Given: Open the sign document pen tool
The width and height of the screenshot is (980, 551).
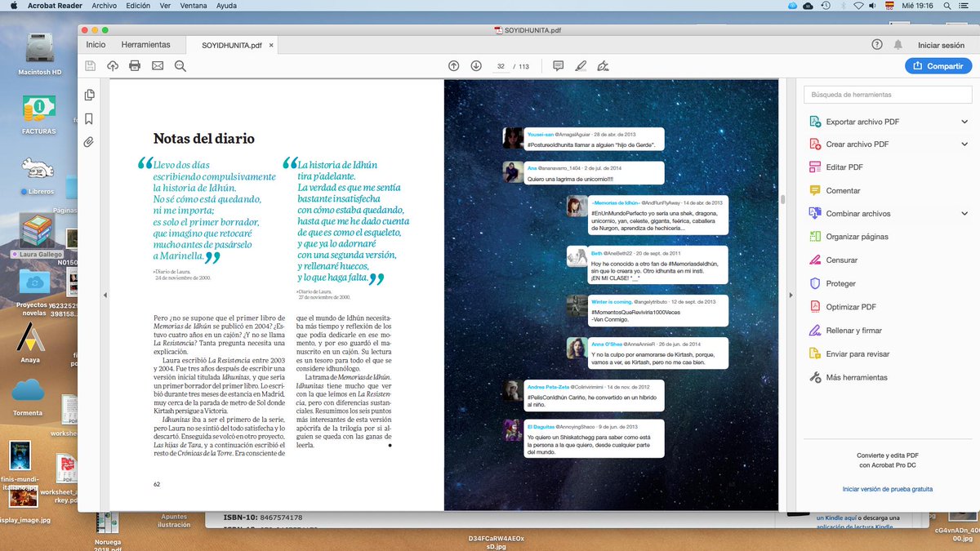Looking at the screenshot, I should [603, 66].
